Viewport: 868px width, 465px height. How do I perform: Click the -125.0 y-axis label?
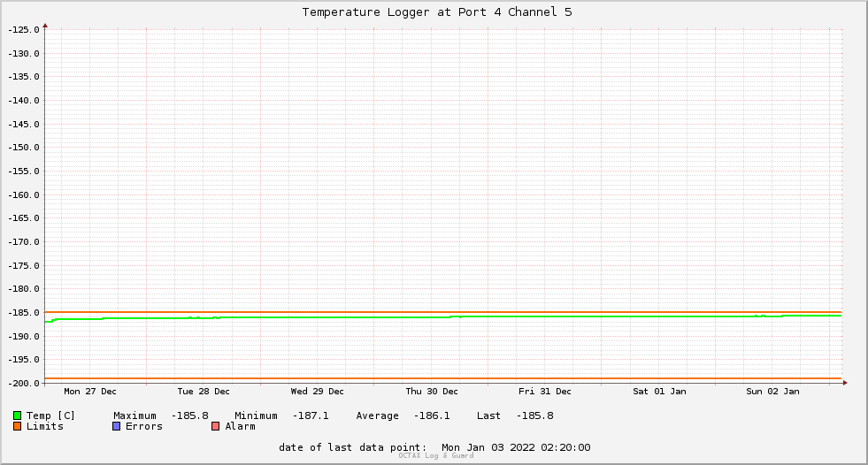point(24,30)
